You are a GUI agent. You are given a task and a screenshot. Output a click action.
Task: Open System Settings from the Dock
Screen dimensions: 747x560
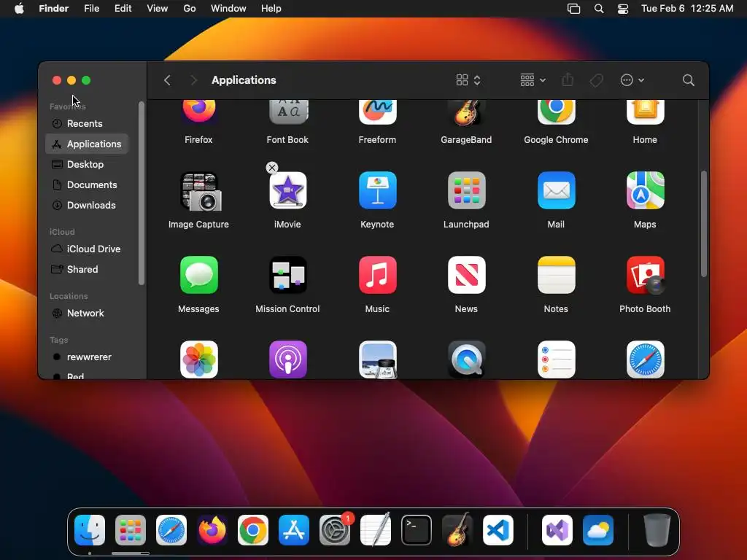334,530
